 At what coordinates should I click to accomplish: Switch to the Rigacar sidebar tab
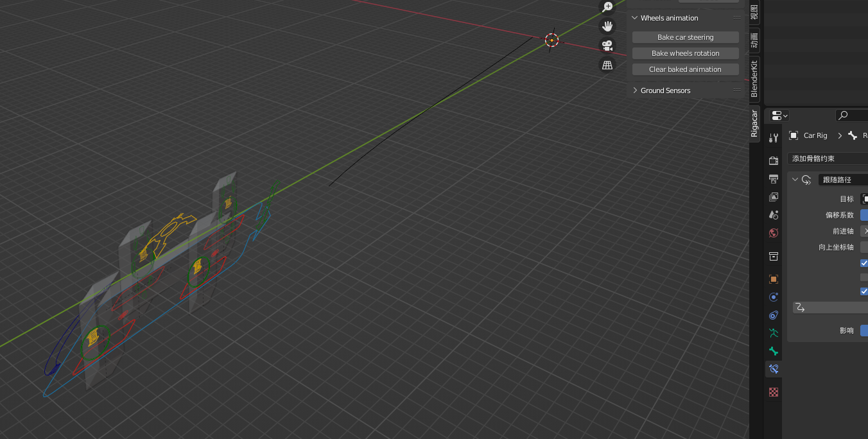[x=754, y=123]
